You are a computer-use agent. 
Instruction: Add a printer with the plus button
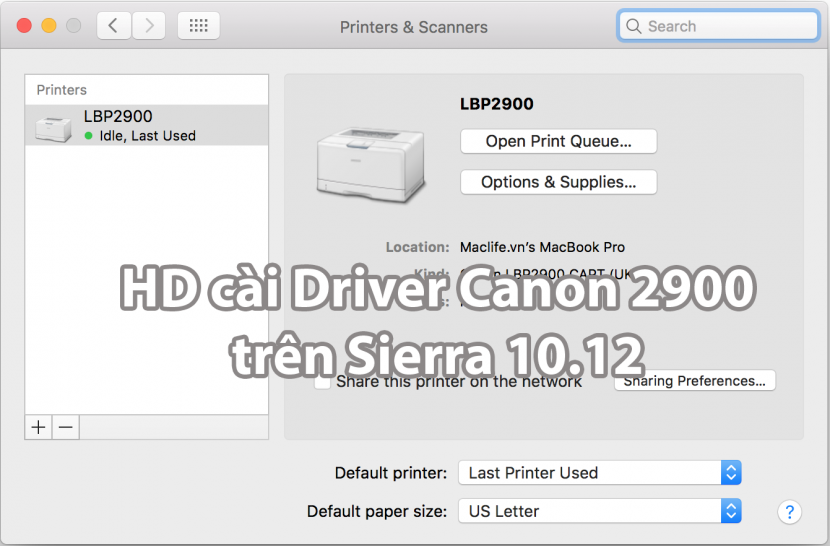39,427
